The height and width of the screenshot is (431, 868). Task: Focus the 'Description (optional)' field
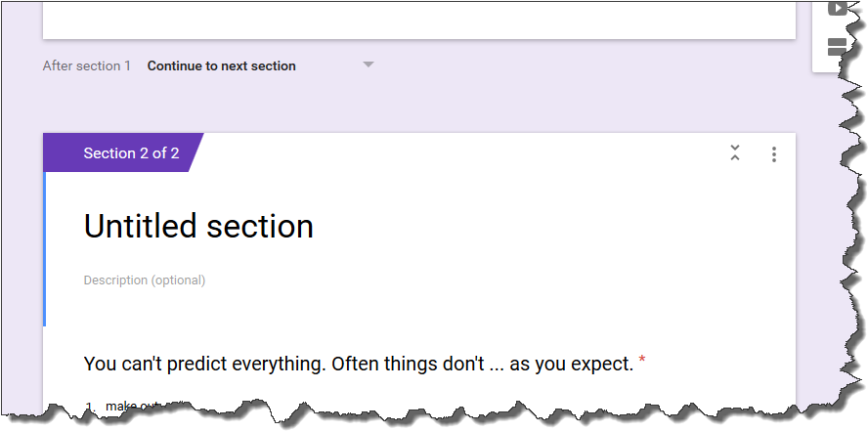click(x=145, y=280)
